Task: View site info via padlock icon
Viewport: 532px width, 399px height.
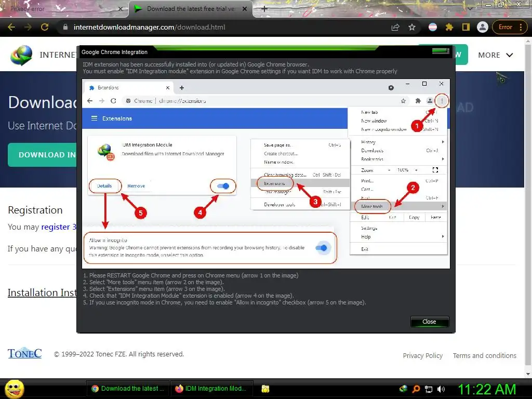Action: (x=65, y=27)
